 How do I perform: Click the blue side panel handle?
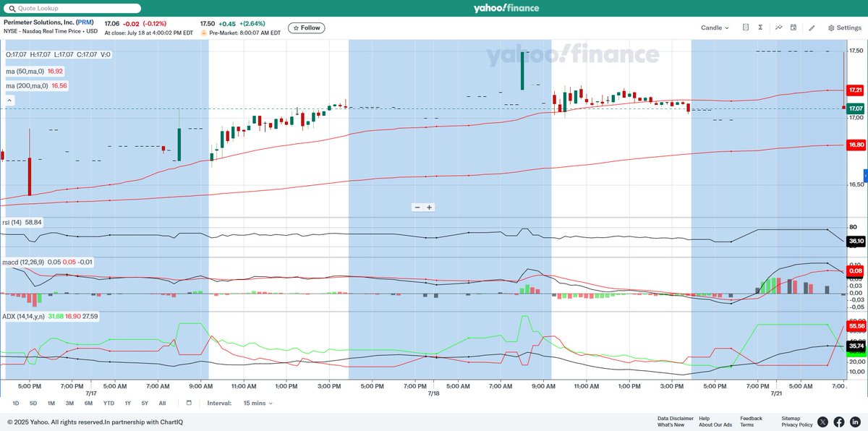(x=865, y=176)
